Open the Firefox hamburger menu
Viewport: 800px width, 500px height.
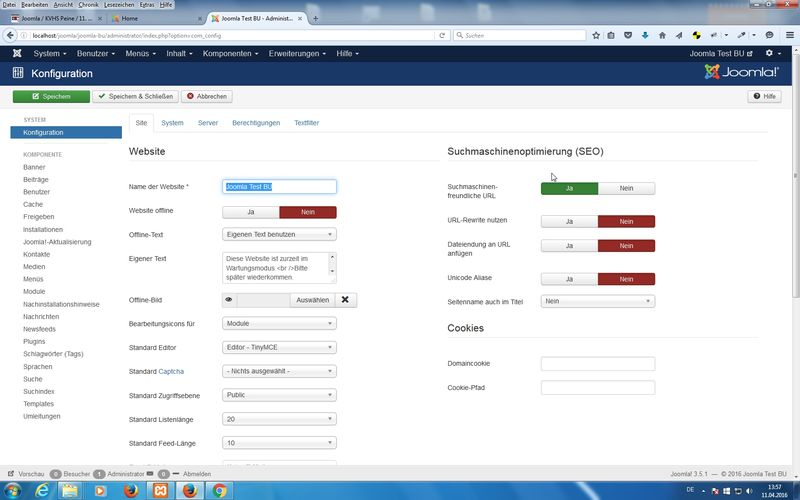point(789,35)
